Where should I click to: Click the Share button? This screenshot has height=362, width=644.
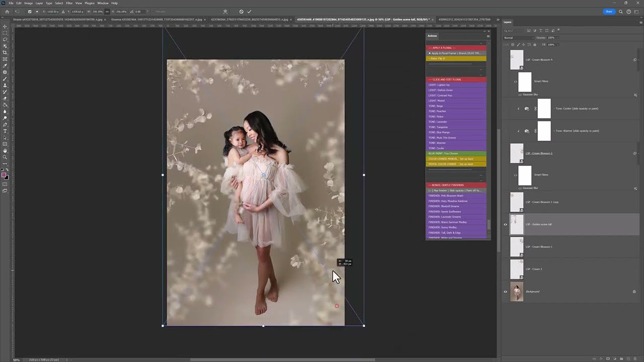point(609,12)
